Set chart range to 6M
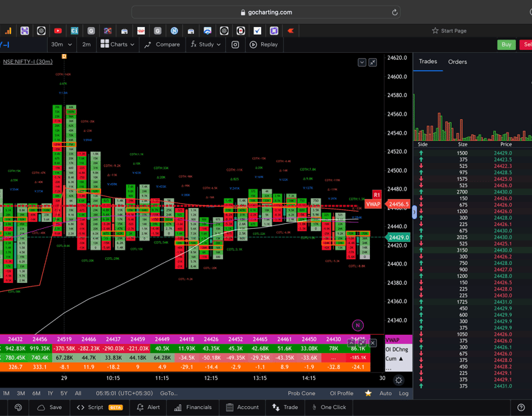Screen dimensions: 532x416 point(36,393)
